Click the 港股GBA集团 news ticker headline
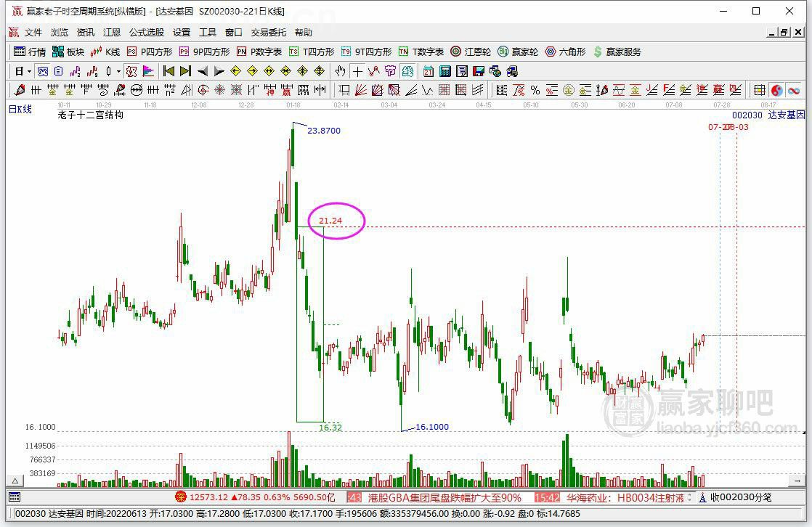812x527 pixels. pyautogui.click(x=444, y=498)
